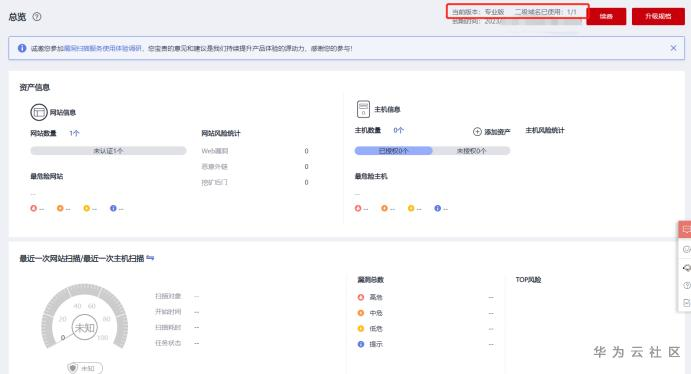
Task: Click the red high-risk icon under 最危险主机
Action: [x=358, y=208]
